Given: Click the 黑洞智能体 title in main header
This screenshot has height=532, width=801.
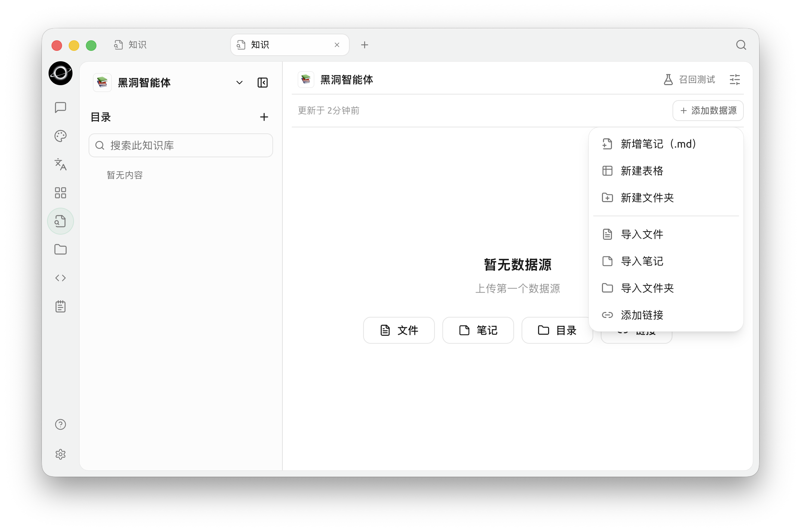Looking at the screenshot, I should 347,80.
